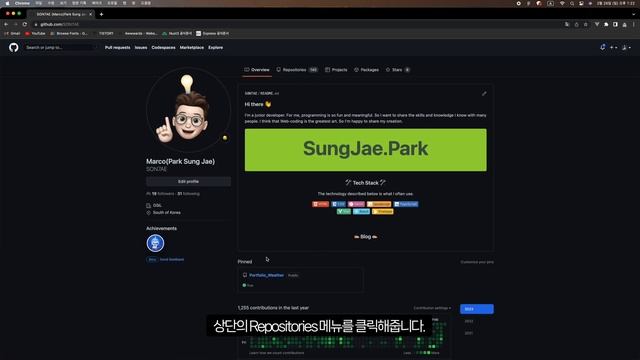This screenshot has width=640, height=360.
Task: Click the Sass tech stack badge
Action: [356, 204]
